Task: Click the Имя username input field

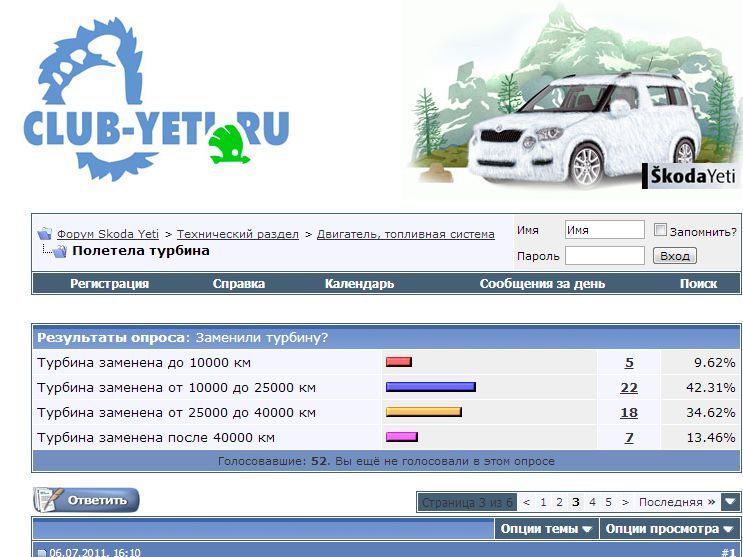Action: 605,230
